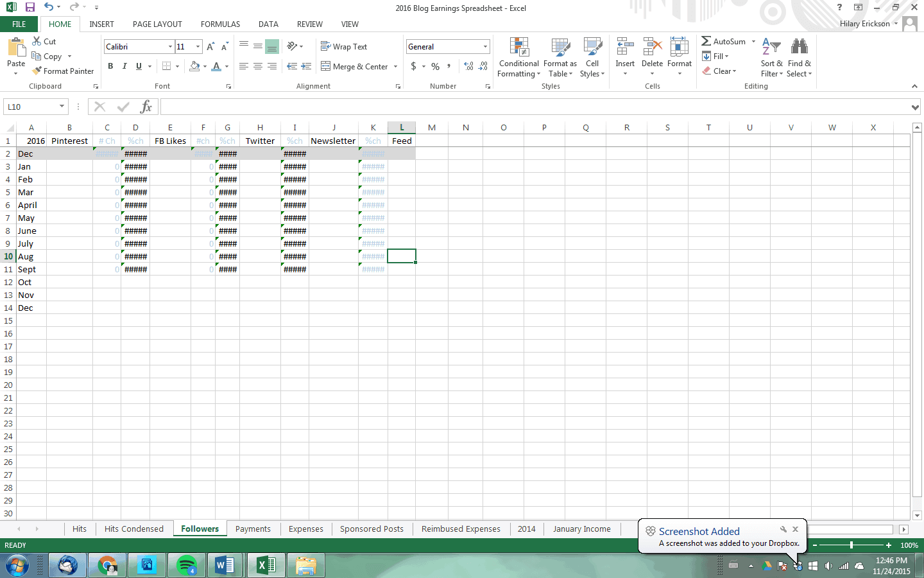Open the Sponsored Posts sheet tab
The height and width of the screenshot is (578, 924).
(372, 529)
